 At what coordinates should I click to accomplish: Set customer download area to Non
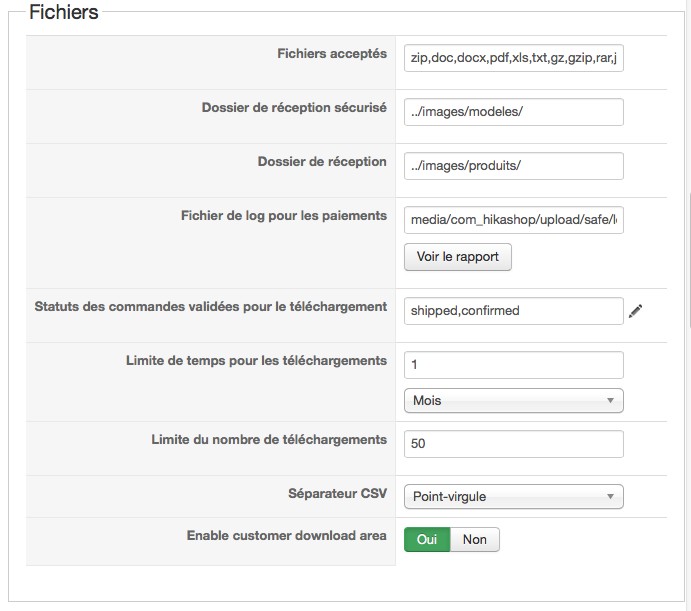pyautogui.click(x=475, y=539)
